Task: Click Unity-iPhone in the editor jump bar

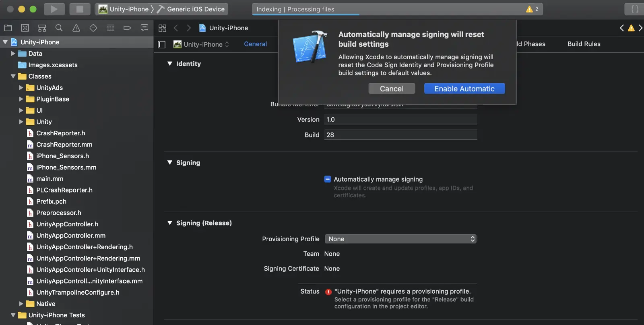Action: pyautogui.click(x=229, y=28)
